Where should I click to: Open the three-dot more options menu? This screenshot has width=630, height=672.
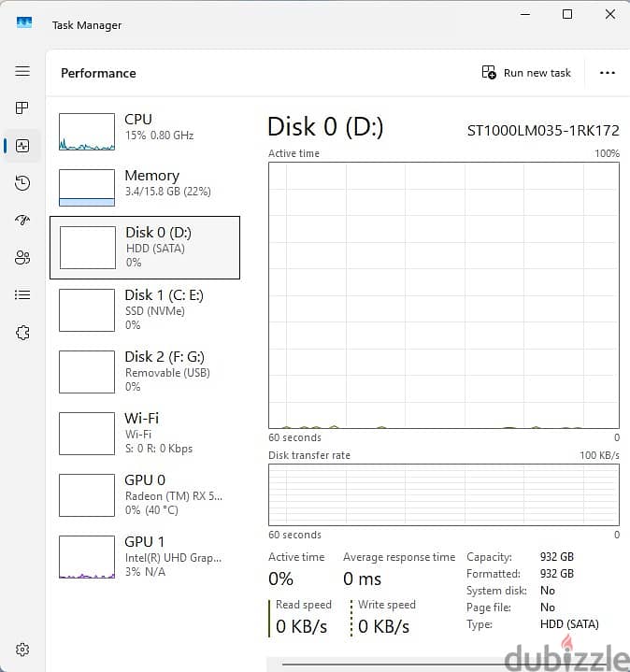tap(608, 73)
